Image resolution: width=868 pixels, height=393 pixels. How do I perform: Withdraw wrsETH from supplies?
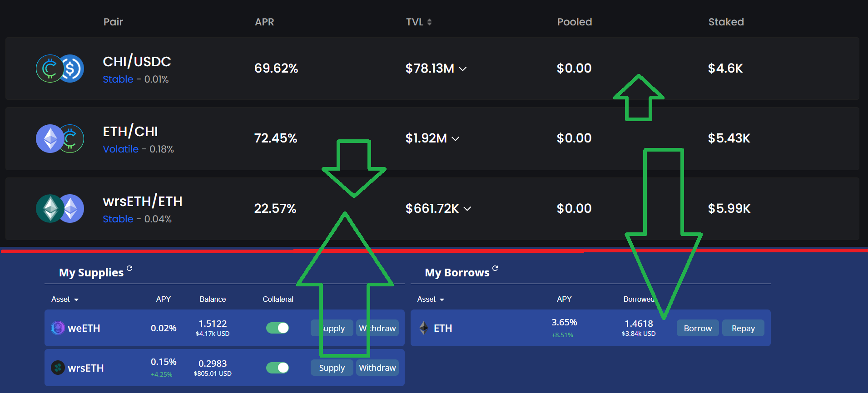click(377, 368)
